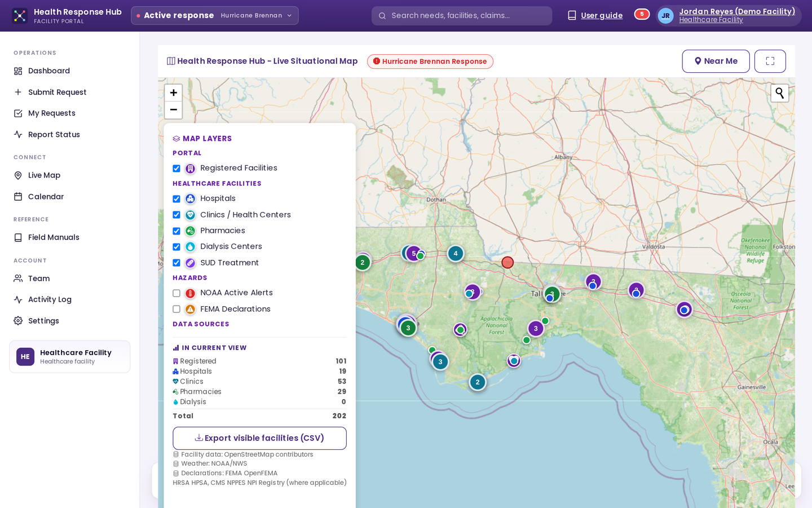Zoom out on the map
This screenshot has height=508, width=812.
174,110
